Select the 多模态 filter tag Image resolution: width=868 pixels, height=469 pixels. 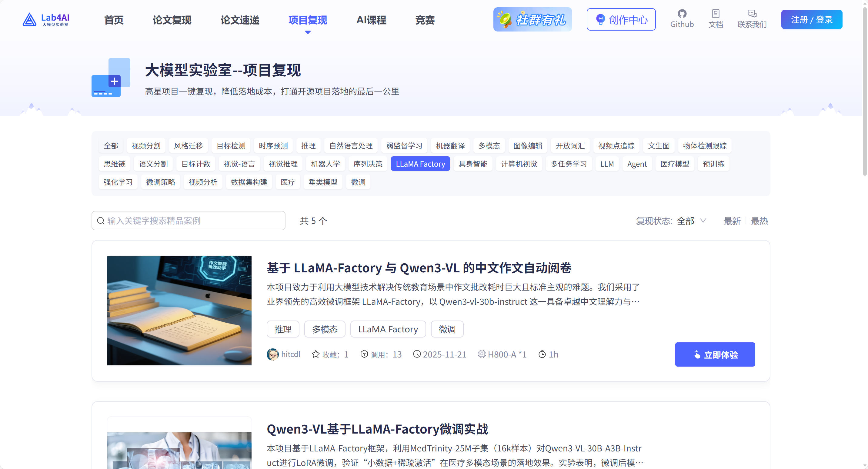pyautogui.click(x=489, y=145)
